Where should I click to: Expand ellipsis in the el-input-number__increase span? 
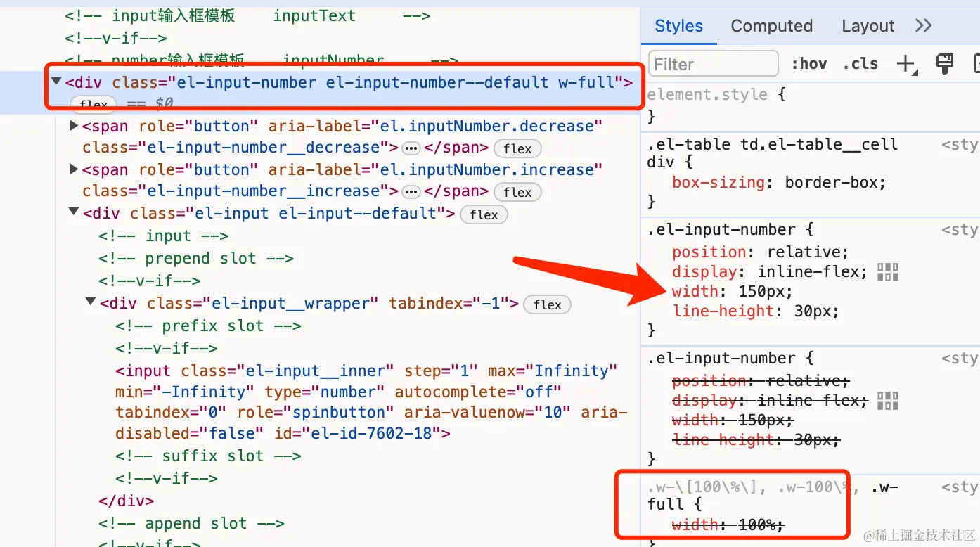(411, 192)
